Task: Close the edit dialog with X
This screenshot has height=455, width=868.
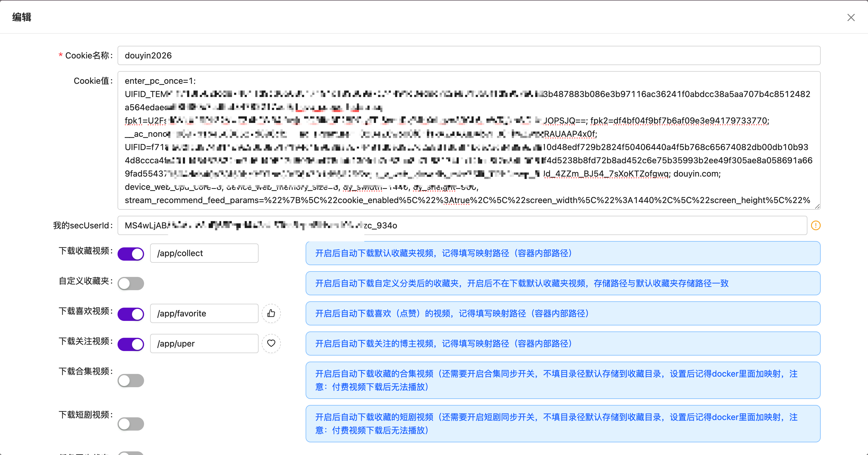Action: (851, 17)
